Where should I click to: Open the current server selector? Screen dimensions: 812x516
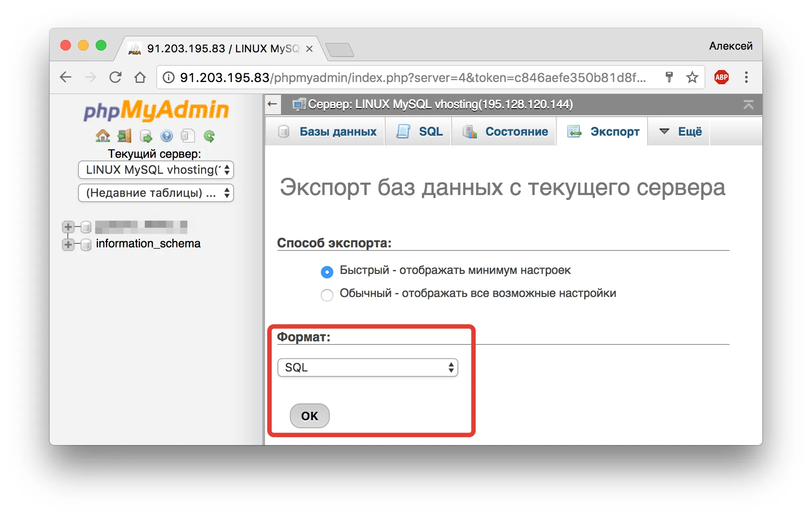pyautogui.click(x=156, y=170)
